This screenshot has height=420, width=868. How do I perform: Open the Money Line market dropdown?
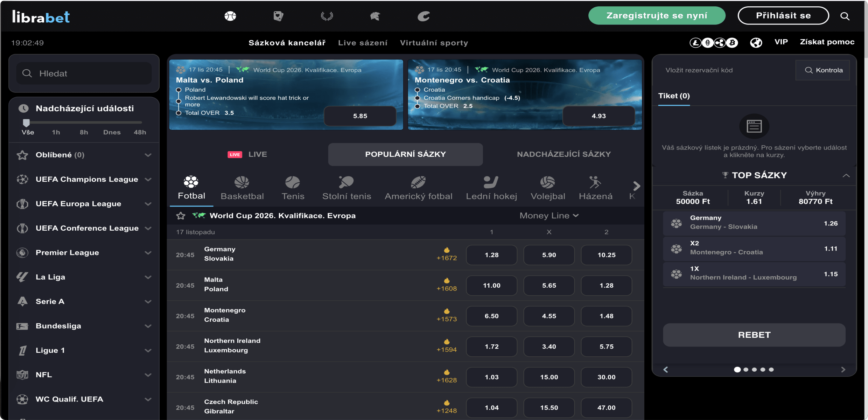549,216
